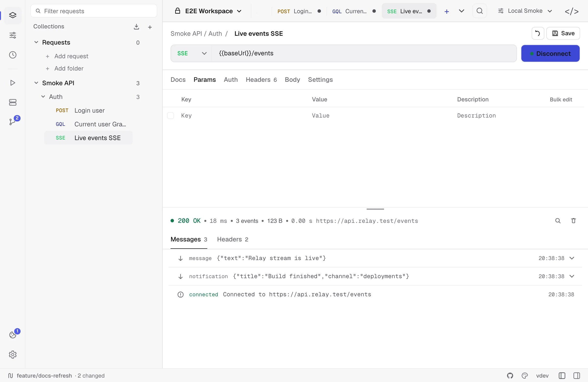The width and height of the screenshot is (588, 382).
Task: Open the response Headers 2 tab
Action: 233,239
